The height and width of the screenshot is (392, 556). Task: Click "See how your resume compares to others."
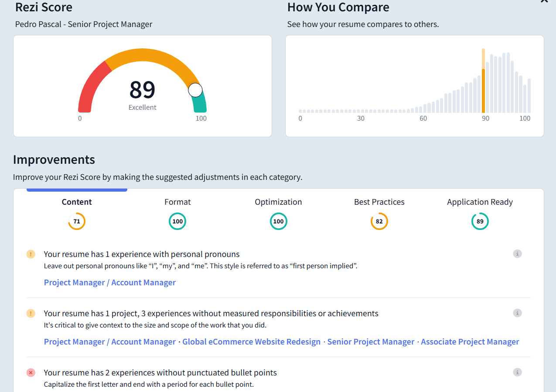tap(363, 24)
